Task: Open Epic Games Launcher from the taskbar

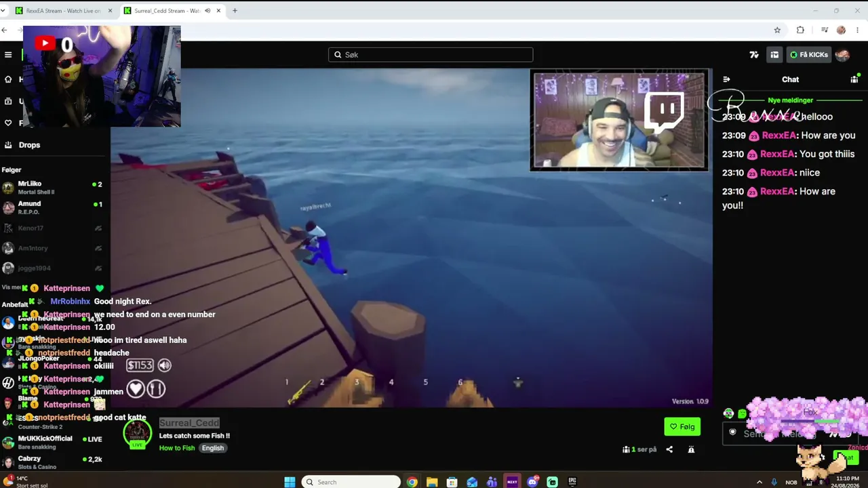Action: pyautogui.click(x=572, y=482)
